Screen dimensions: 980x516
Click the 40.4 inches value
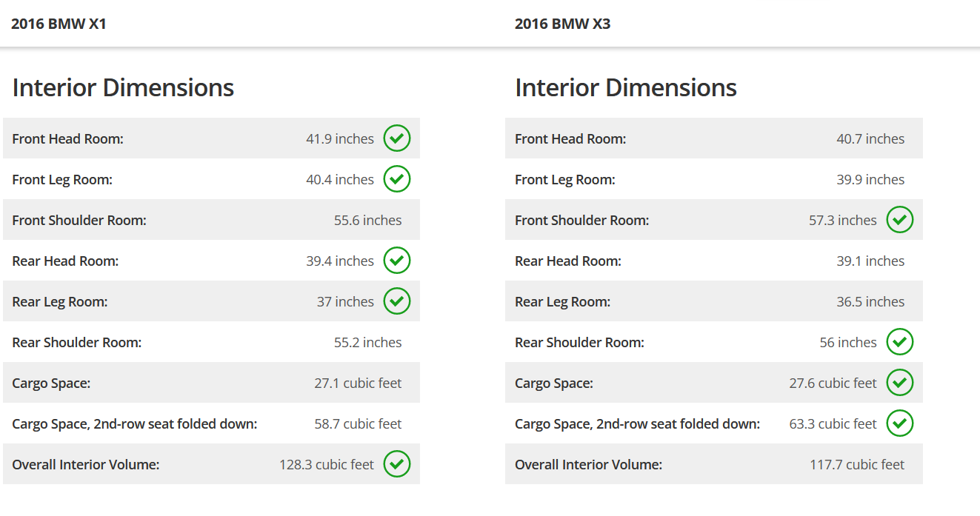[x=340, y=180]
